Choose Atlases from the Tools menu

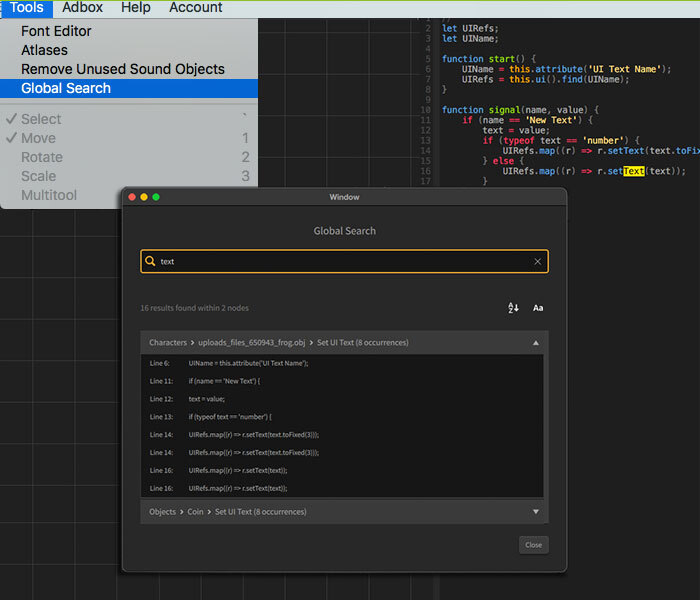pos(45,50)
